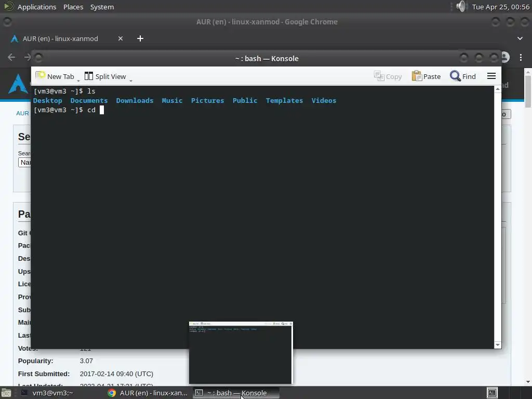This screenshot has width=532, height=399.
Task: Click the Konsole window menu button
Action: tap(38, 58)
